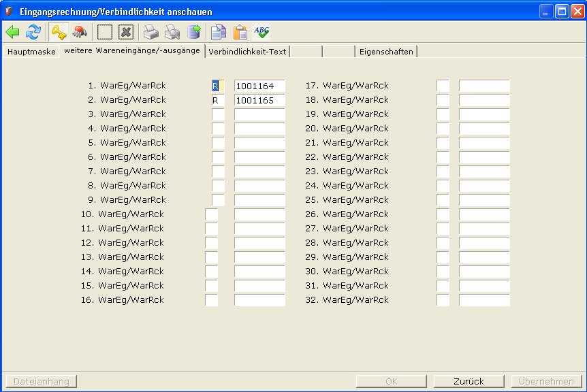The image size is (587, 392).
Task: Open print preview with magnifier icon
Action: click(x=172, y=32)
